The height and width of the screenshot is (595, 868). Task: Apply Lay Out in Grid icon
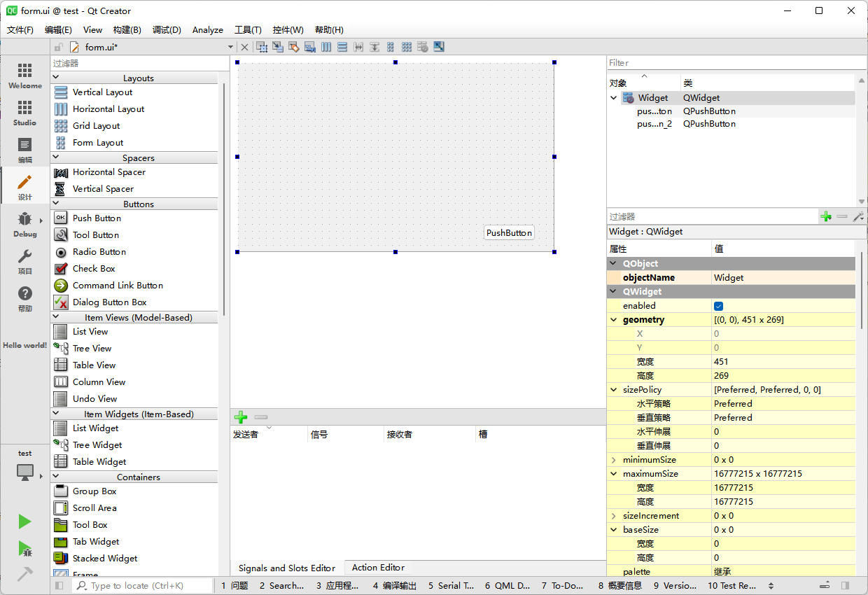tap(407, 47)
